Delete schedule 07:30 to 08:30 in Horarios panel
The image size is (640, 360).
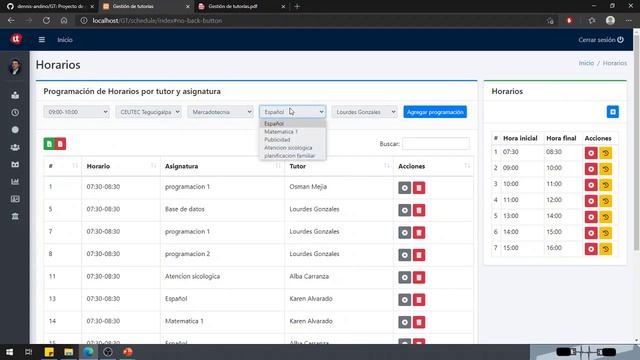click(591, 153)
